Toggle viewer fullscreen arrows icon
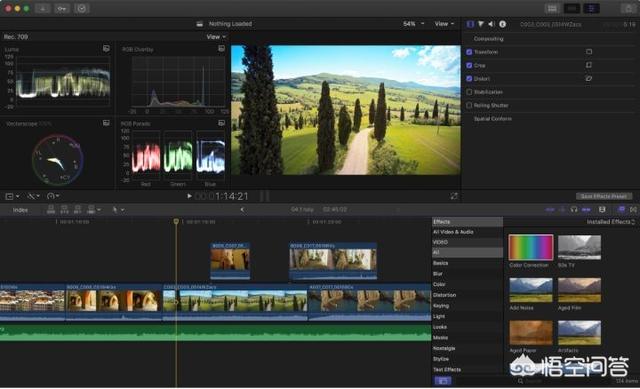Image resolution: width=640 pixels, height=389 pixels. pyautogui.click(x=454, y=196)
